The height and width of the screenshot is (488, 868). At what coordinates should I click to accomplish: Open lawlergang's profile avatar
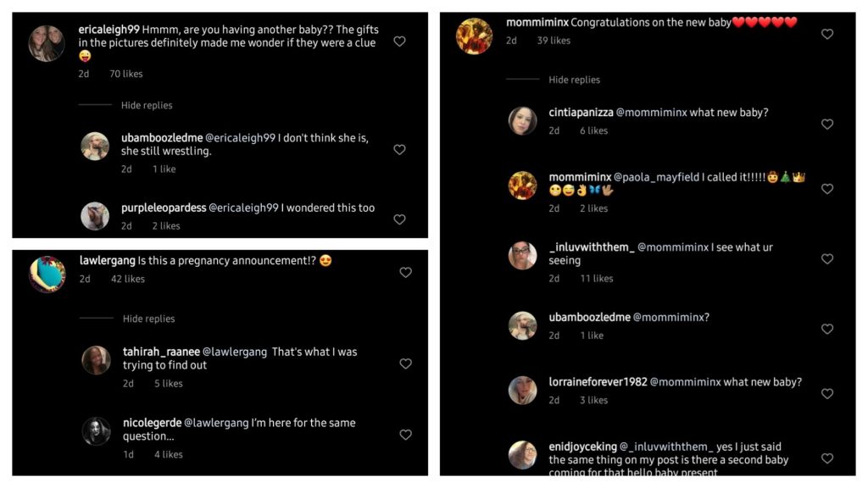(x=47, y=274)
